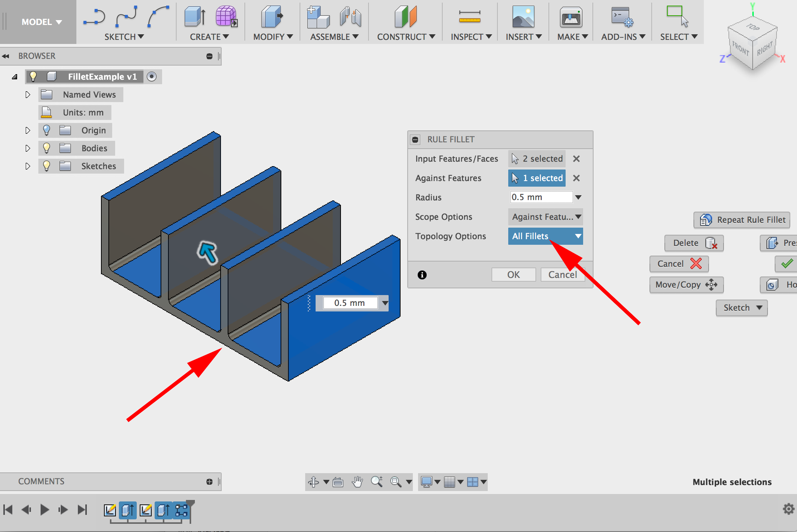Click the Select tool window icon
The image size is (797, 532).
[677, 16]
